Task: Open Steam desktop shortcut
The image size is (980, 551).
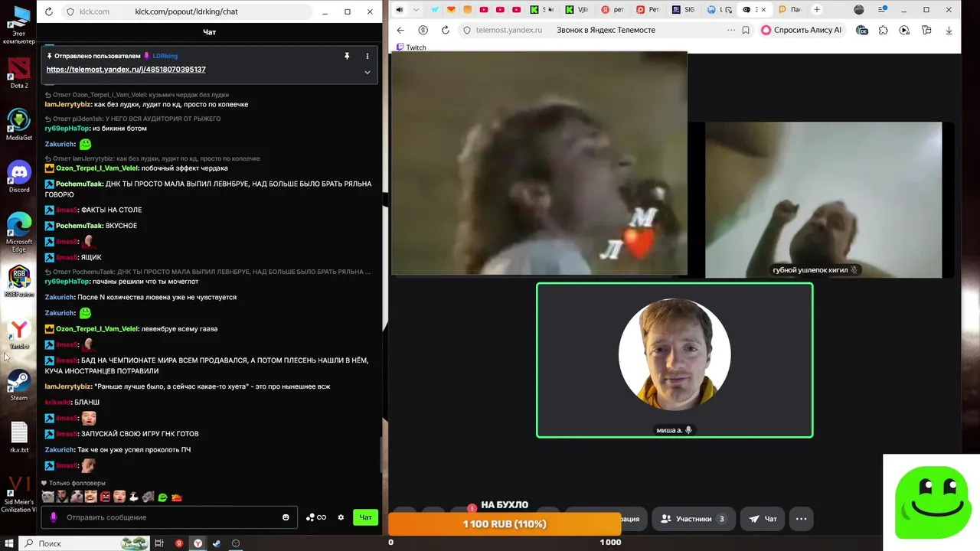Action: 19,385
